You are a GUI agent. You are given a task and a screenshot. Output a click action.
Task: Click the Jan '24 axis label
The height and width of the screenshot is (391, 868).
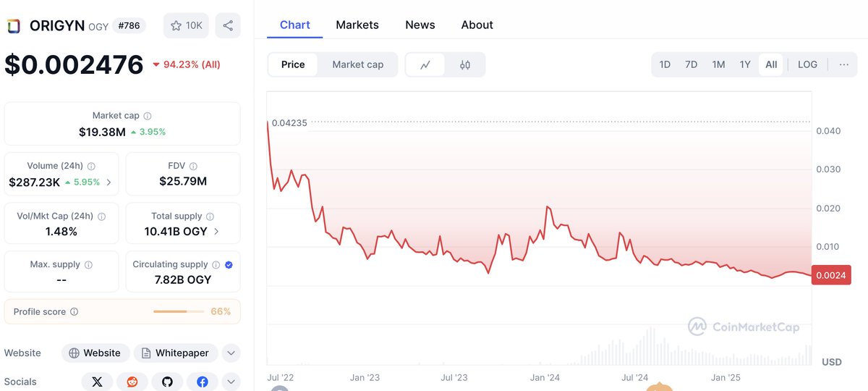point(545,377)
